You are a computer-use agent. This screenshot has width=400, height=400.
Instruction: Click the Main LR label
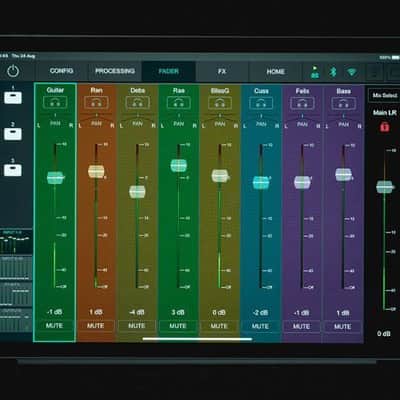coord(385,113)
